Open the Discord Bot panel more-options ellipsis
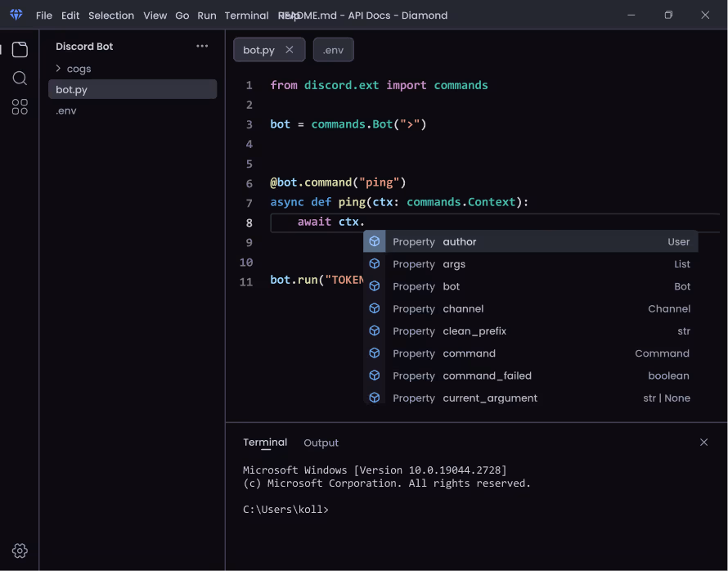 pos(202,46)
